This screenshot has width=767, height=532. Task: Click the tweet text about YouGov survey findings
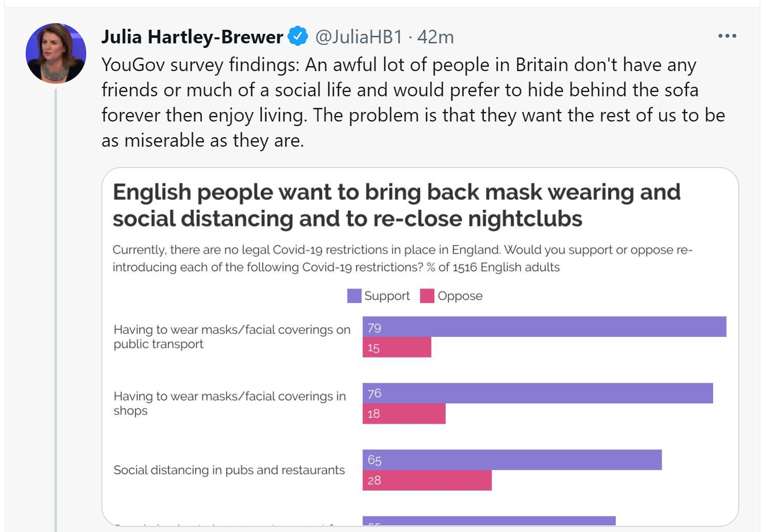413,102
